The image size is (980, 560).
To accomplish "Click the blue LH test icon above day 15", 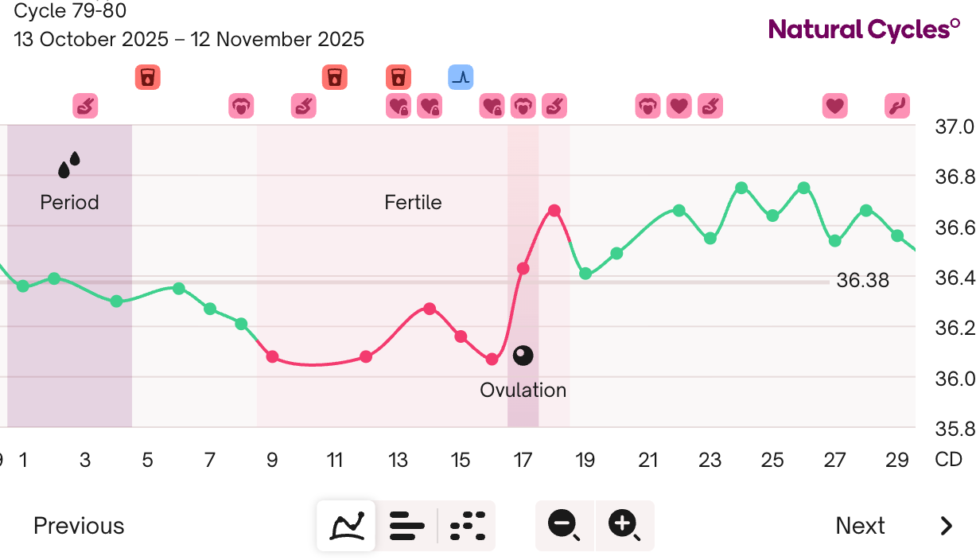I will [461, 77].
